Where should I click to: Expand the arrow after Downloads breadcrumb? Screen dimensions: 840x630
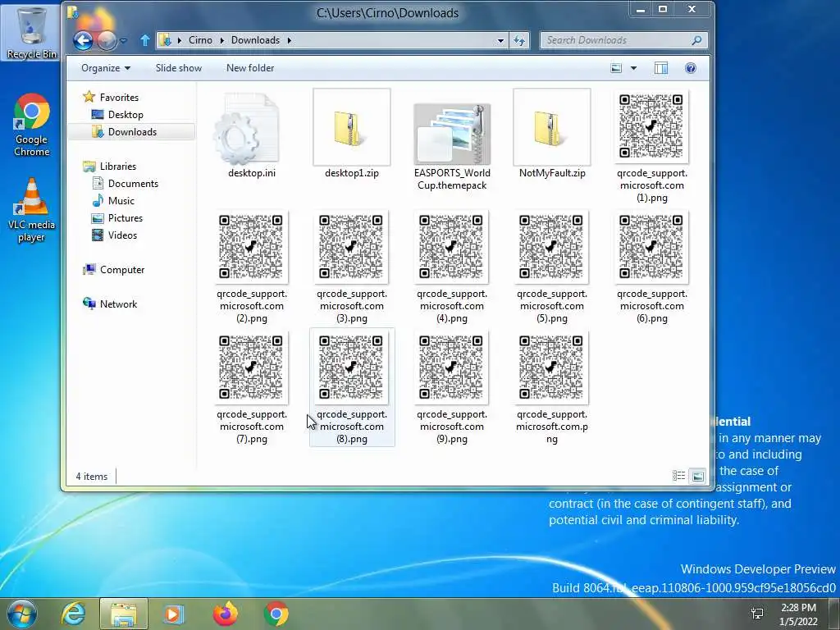click(290, 40)
